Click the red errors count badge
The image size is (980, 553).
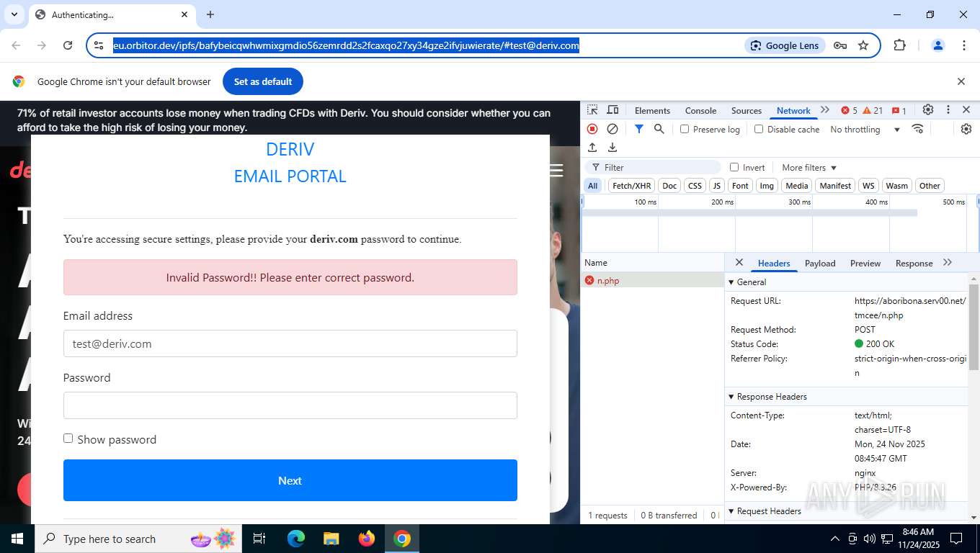(849, 110)
